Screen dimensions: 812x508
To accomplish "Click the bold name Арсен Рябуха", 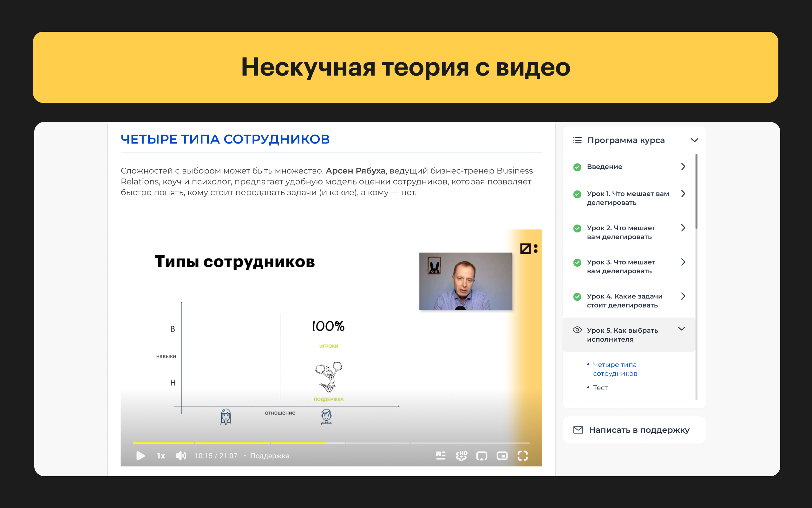I will point(355,171).
